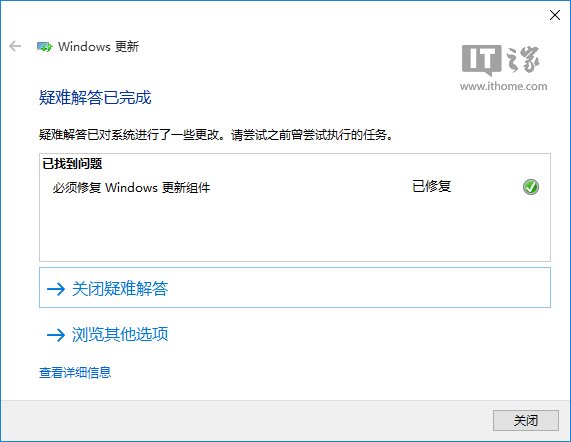Click the www.ithome.com watermark text
The width and height of the screenshot is (571, 442).
pos(503,86)
